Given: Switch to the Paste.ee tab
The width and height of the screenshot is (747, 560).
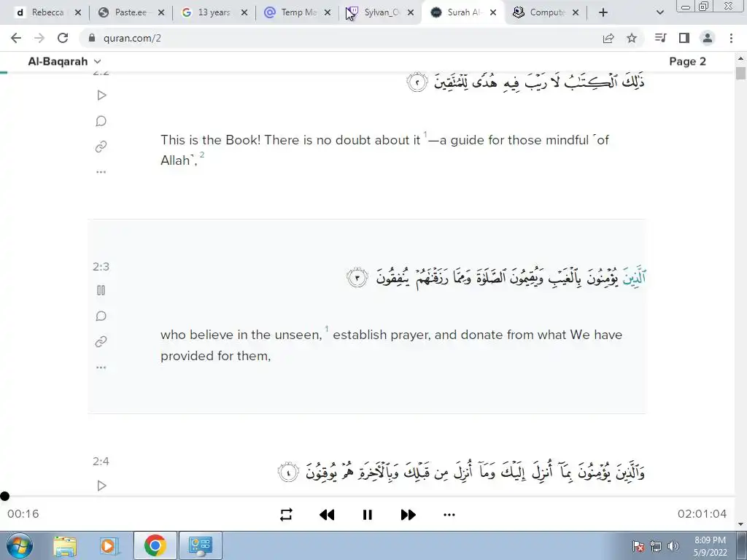Looking at the screenshot, I should pos(131,12).
